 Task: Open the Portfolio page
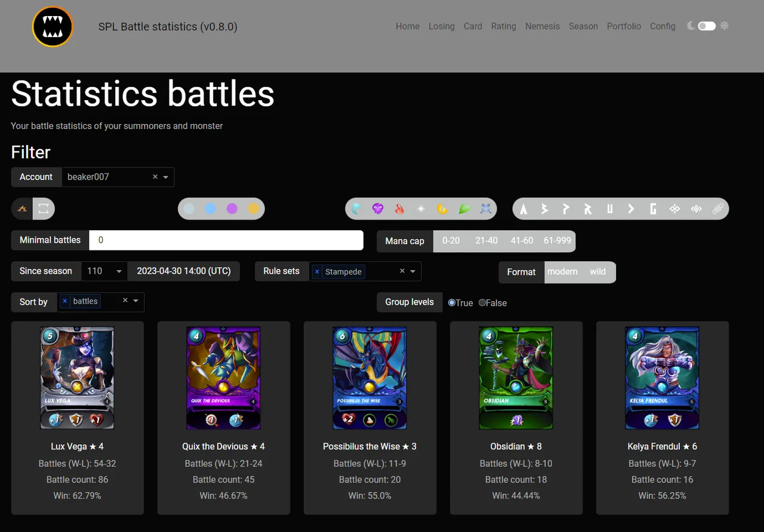pos(624,26)
